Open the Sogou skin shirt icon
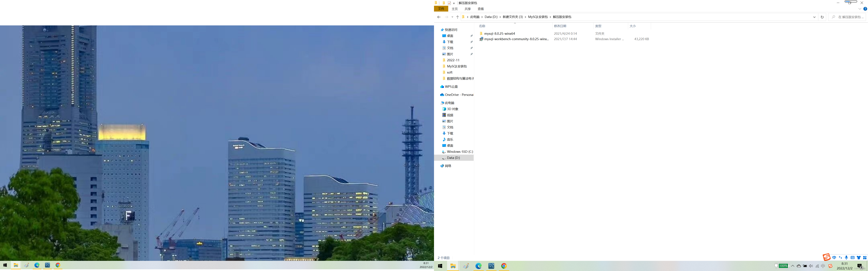Image resolution: width=868 pixels, height=271 pixels. click(858, 257)
